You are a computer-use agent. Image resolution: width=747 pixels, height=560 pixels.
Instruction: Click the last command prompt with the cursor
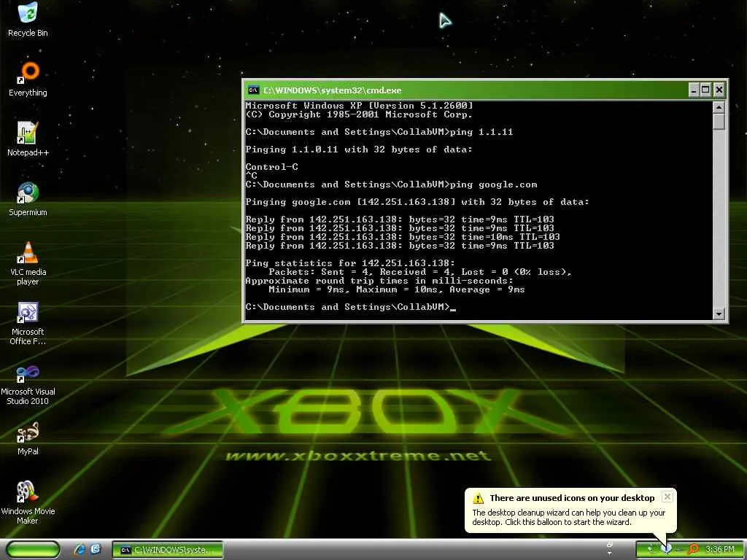pos(351,307)
